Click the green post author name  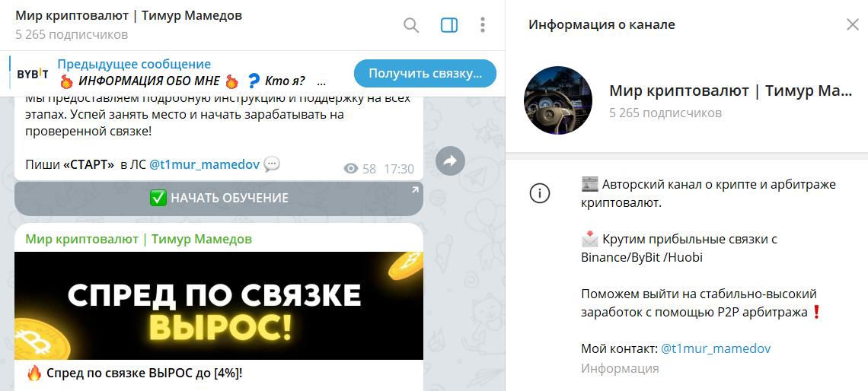[139, 239]
